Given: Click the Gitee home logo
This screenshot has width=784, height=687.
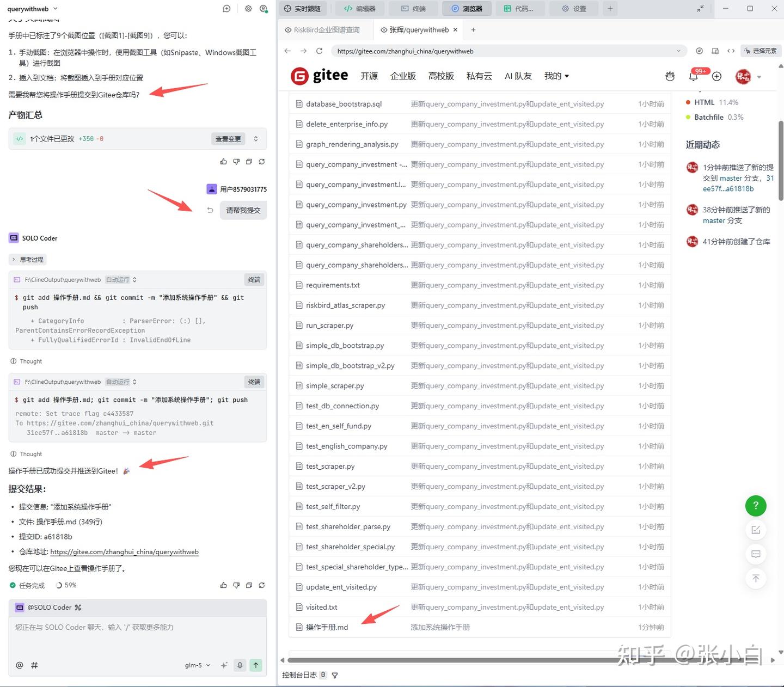Looking at the screenshot, I should [x=320, y=76].
